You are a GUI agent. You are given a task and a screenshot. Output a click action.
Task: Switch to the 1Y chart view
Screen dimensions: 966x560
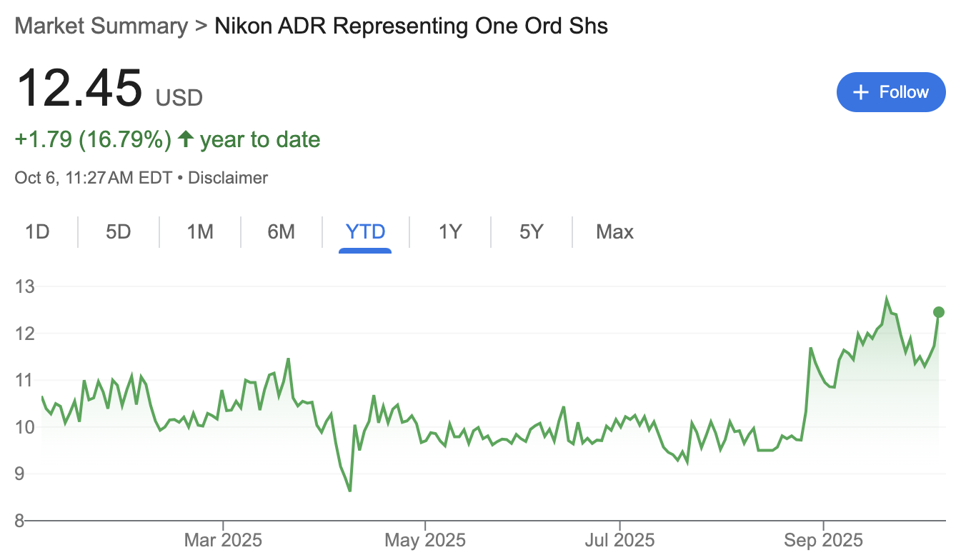pos(450,232)
